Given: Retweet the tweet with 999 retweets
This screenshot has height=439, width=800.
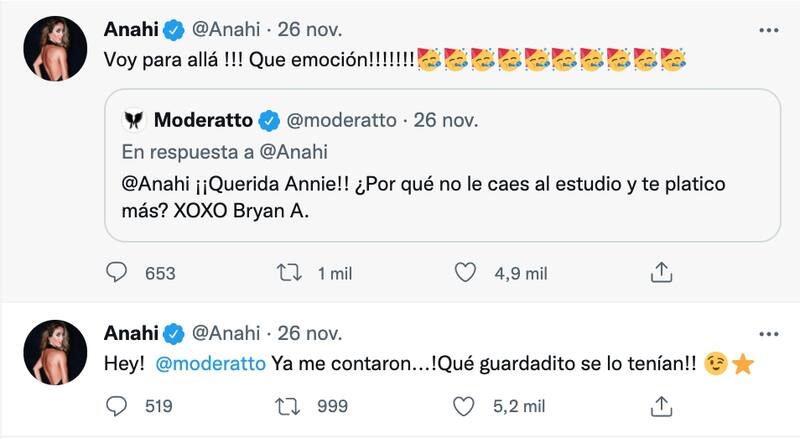Looking at the screenshot, I should click(x=289, y=406).
